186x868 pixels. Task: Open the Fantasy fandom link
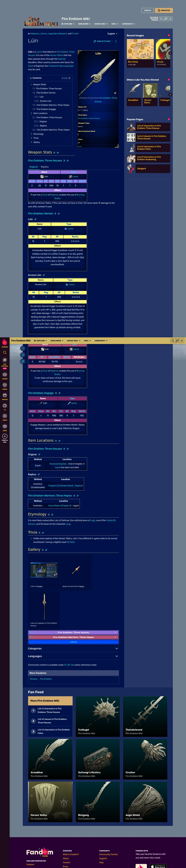33,679
